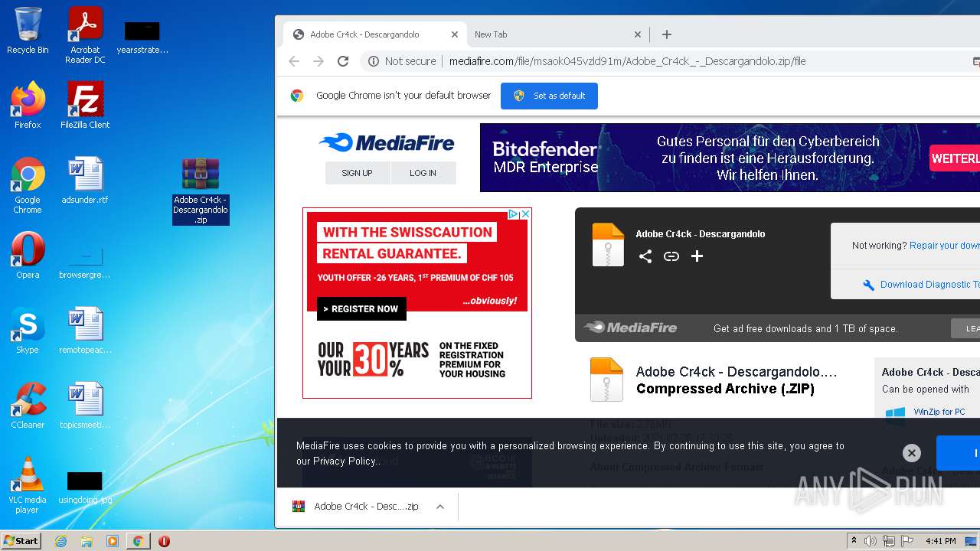Screen dimensions: 980x551
Task: Set Chrome as default browser
Action: click(549, 96)
